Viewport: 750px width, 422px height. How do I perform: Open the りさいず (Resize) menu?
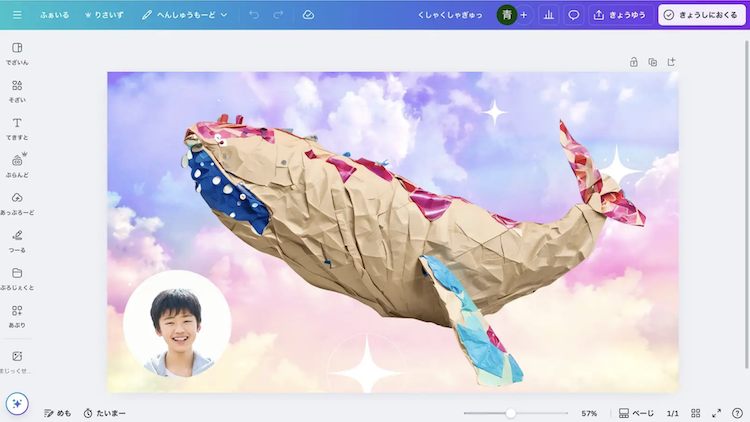pyautogui.click(x=104, y=15)
